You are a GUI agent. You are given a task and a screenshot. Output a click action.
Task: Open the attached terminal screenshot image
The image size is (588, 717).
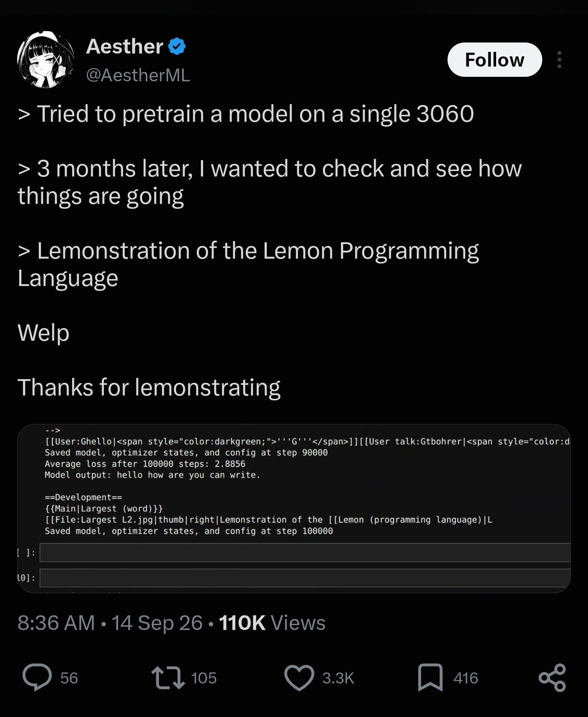point(294,509)
